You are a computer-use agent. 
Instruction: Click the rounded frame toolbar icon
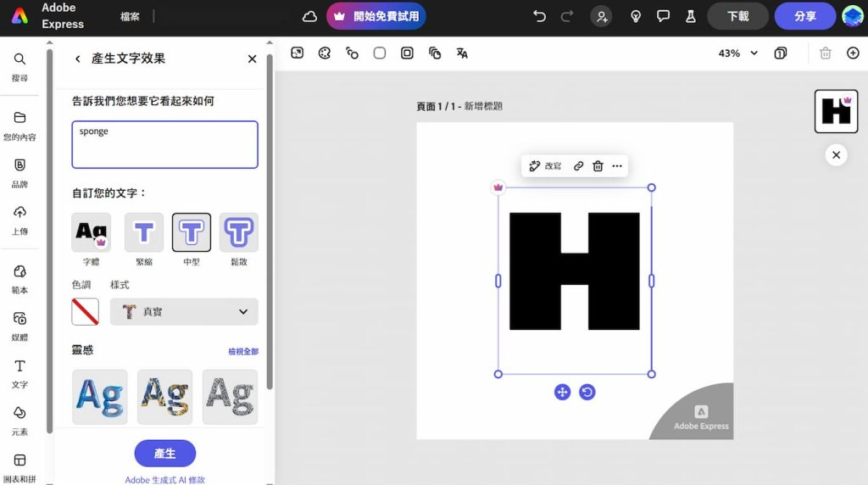click(x=407, y=53)
